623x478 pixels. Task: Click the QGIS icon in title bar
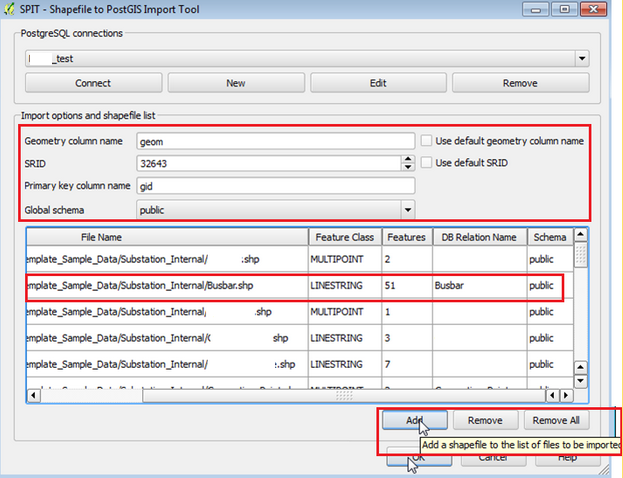[x=9, y=9]
